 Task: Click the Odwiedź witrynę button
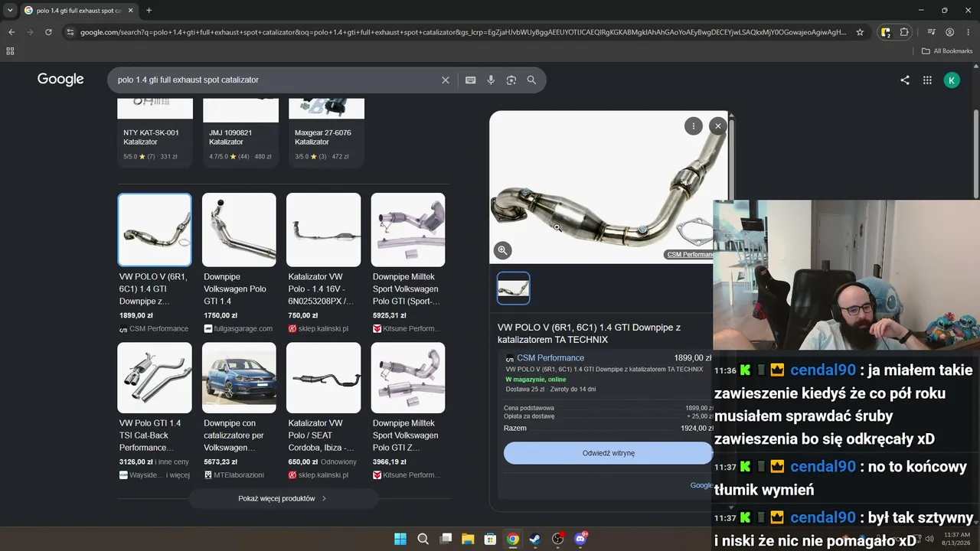(608, 453)
